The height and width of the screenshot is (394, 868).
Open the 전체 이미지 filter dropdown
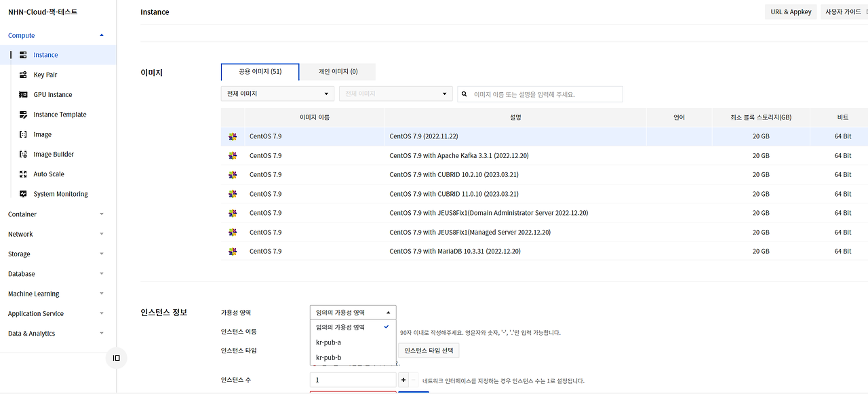pyautogui.click(x=277, y=94)
